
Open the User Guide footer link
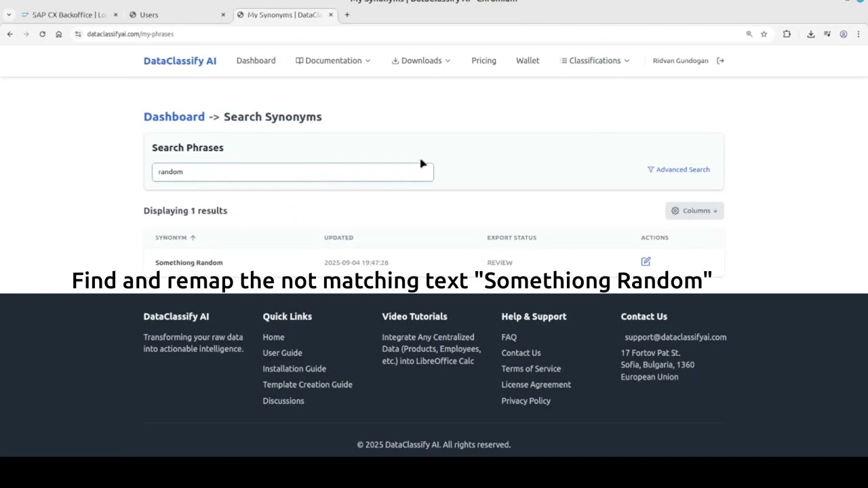tap(282, 352)
